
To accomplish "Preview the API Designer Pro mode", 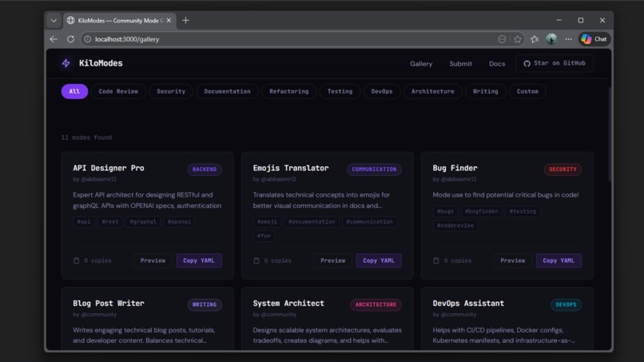I will tap(153, 261).
